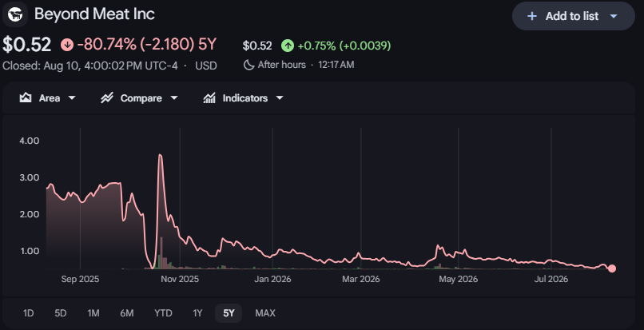
Task: Switch to the 6M time range
Action: 127,313
